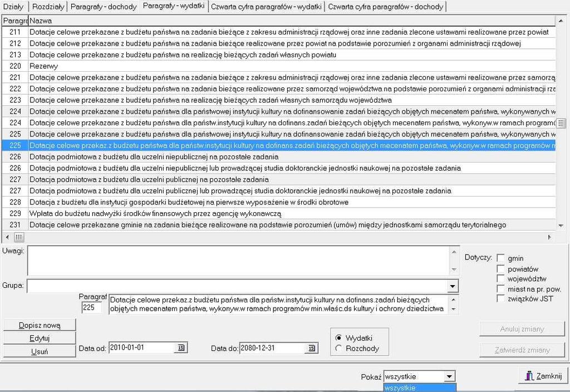The image size is (570, 392).
Task: Click the Data do date field
Action: click(x=273, y=348)
